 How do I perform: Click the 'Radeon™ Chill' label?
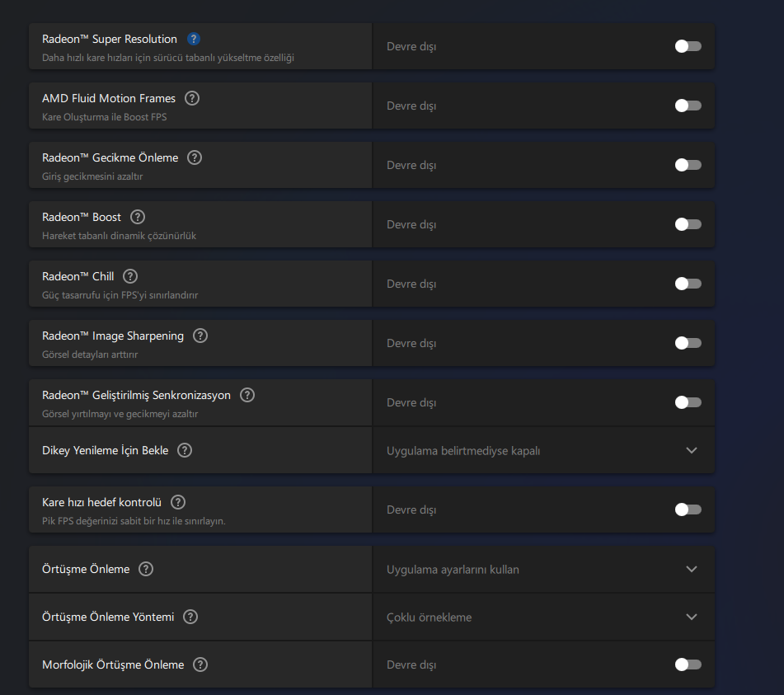78,276
